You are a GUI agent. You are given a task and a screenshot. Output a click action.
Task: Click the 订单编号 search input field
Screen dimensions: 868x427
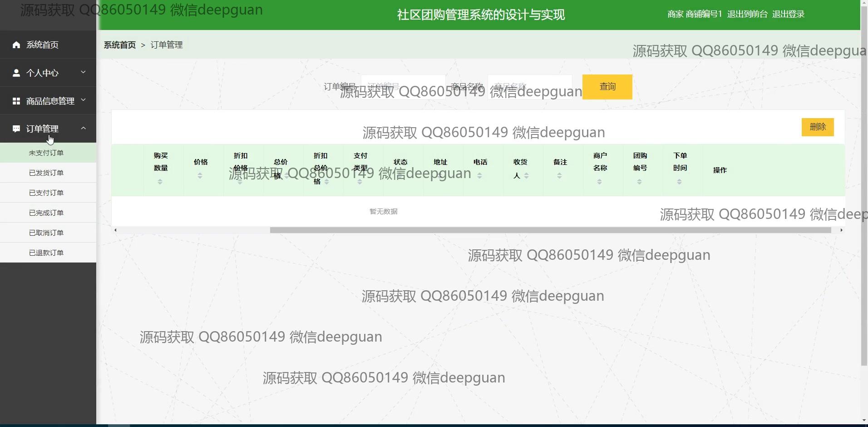403,86
